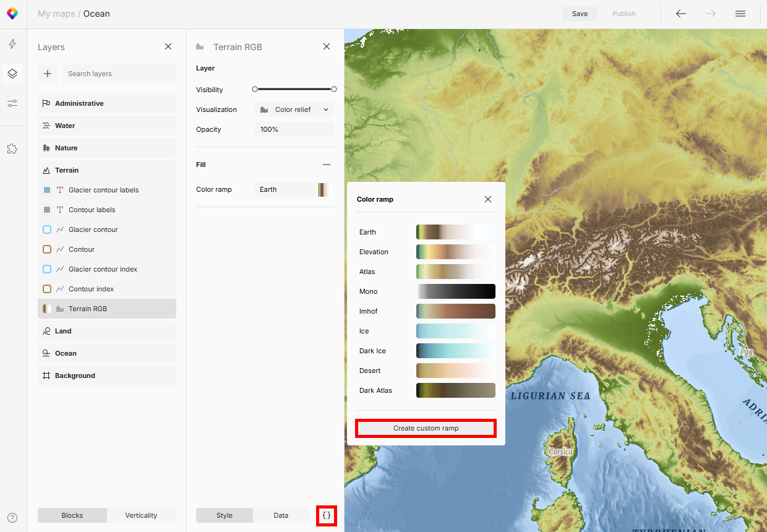Open the help question mark icon
Image resolution: width=767 pixels, height=532 pixels.
click(12, 518)
